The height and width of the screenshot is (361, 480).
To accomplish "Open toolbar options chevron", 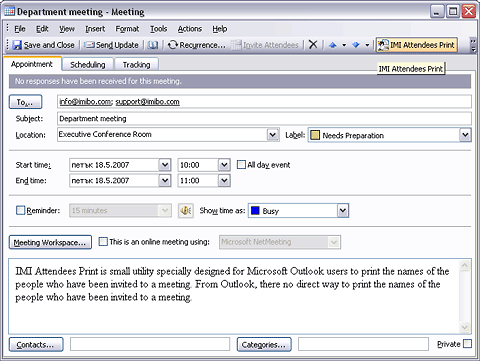I will pyautogui.click(x=473, y=45).
